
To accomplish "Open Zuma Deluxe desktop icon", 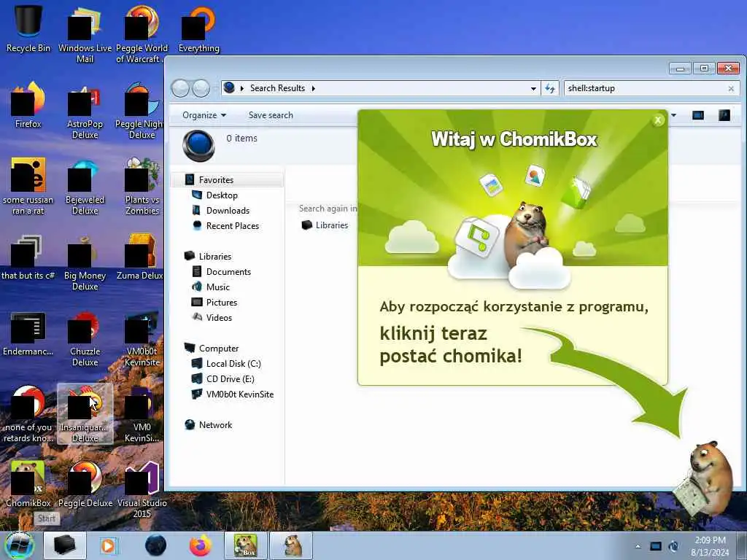I will 139,257.
